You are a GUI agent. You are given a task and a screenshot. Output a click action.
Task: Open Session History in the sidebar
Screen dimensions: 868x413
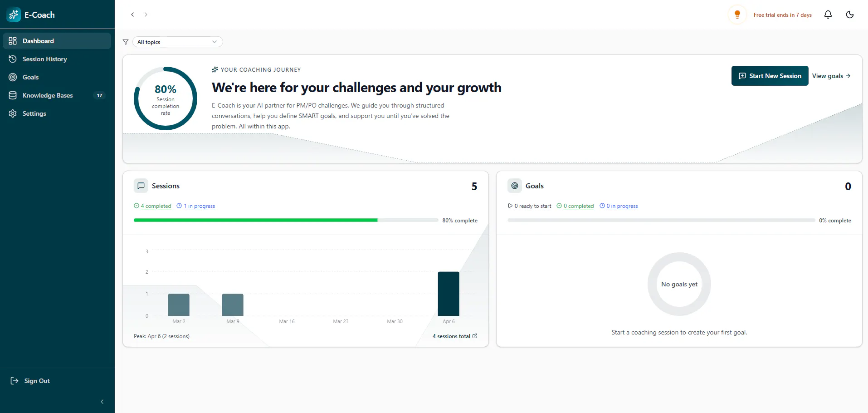pos(57,59)
